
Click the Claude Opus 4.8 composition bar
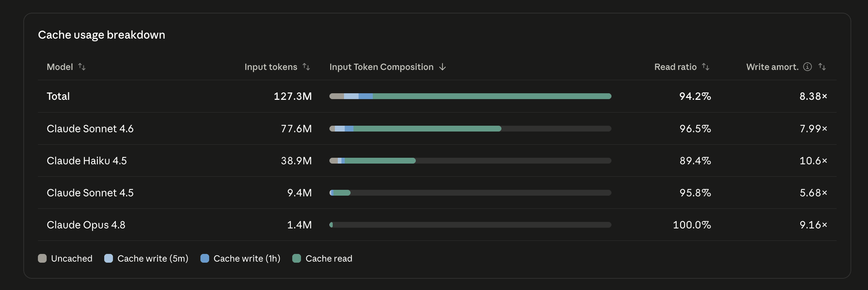click(x=470, y=225)
